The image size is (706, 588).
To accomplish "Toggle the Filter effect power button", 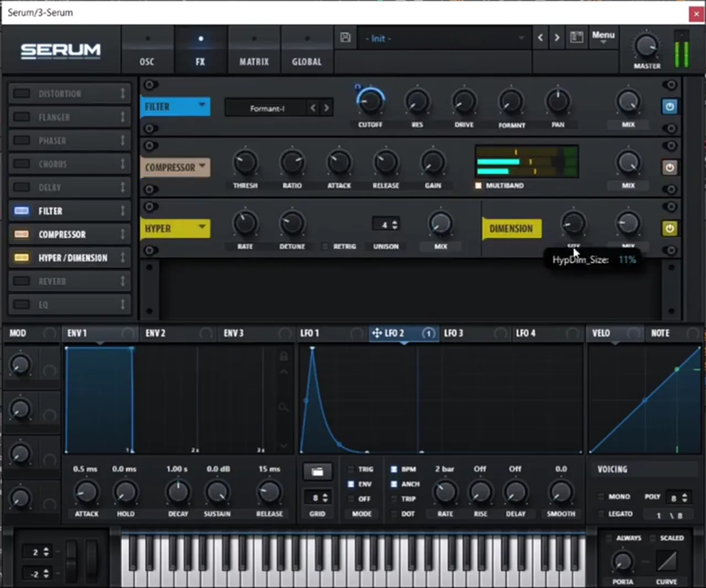I will pos(670,107).
